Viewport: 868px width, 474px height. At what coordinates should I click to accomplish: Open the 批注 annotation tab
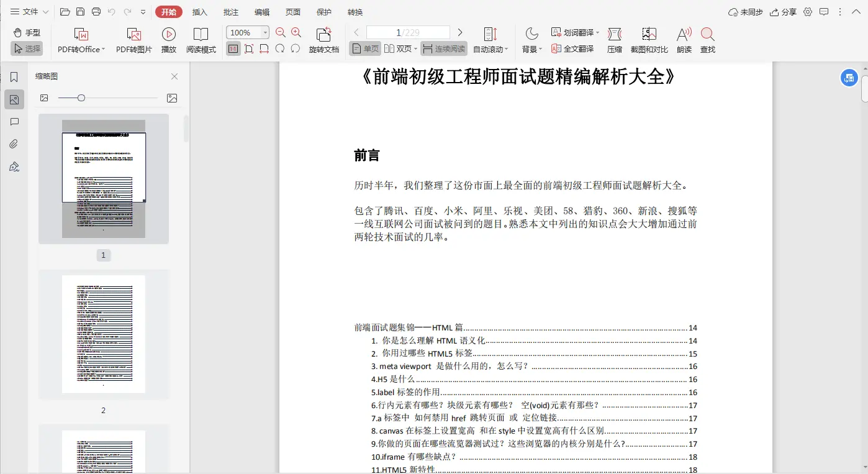click(x=230, y=11)
